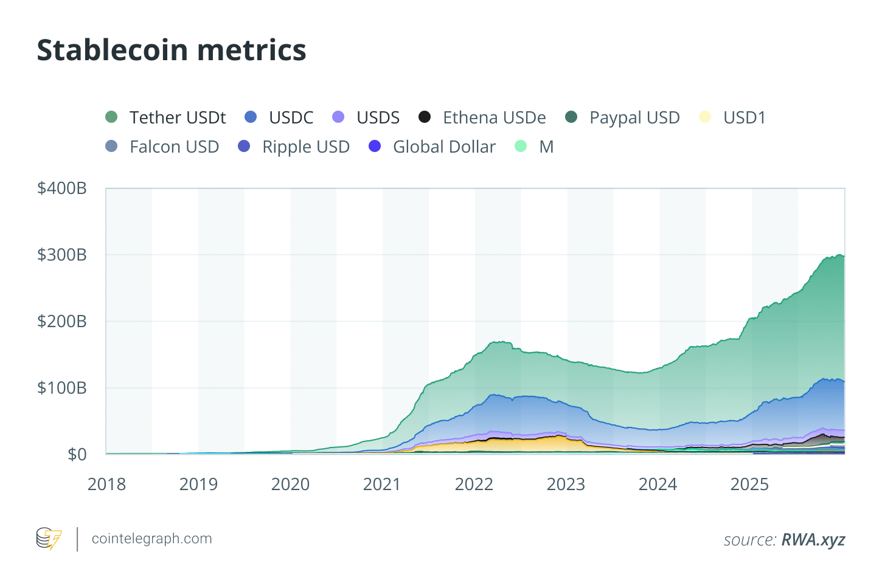The image size is (882, 588).
Task: Click the 2022 x-axis year label
Action: coord(474,485)
